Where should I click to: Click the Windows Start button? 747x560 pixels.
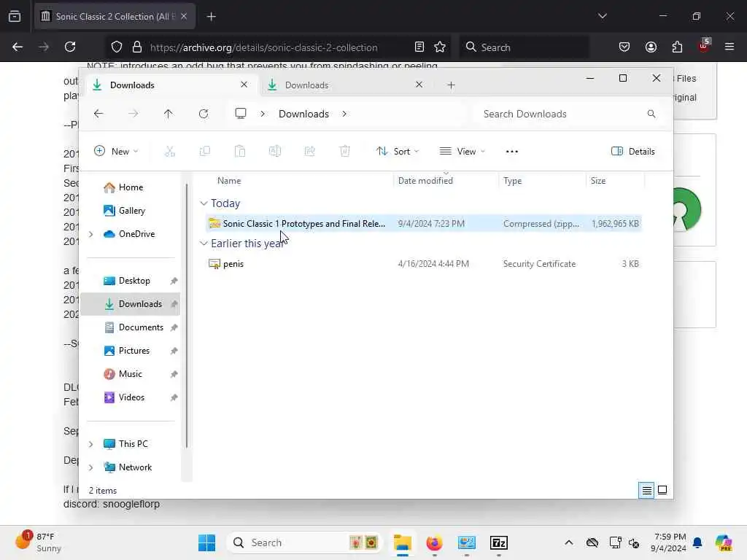pos(206,542)
